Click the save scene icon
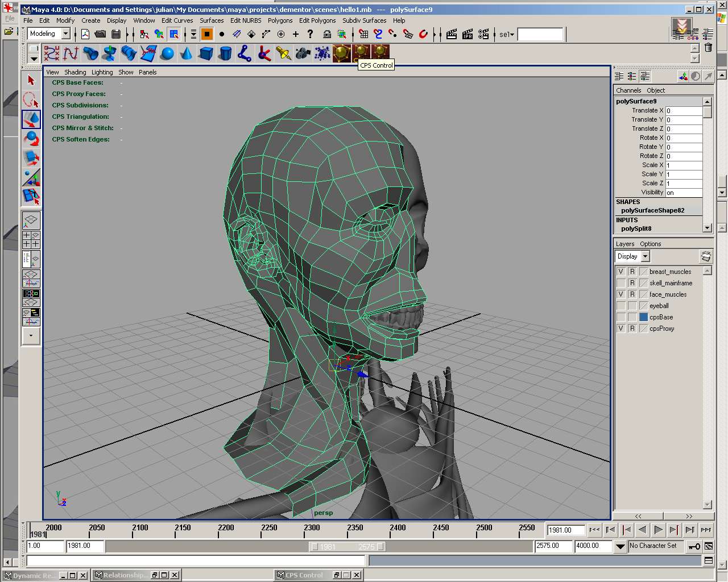 coord(116,34)
